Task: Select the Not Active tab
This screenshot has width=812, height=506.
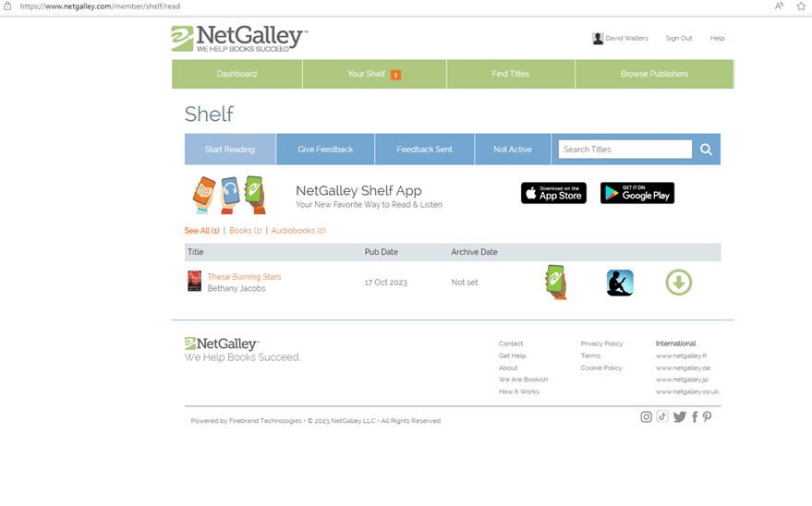Action: [x=513, y=150]
